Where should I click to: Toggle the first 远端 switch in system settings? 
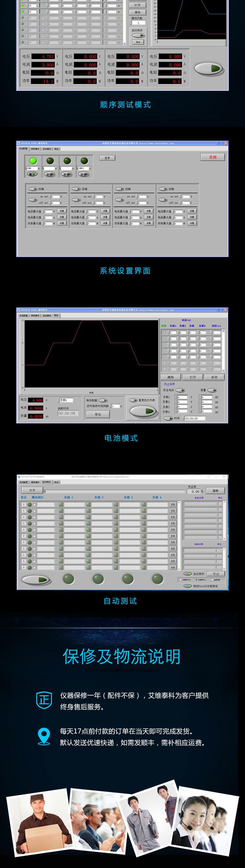[x=33, y=189]
